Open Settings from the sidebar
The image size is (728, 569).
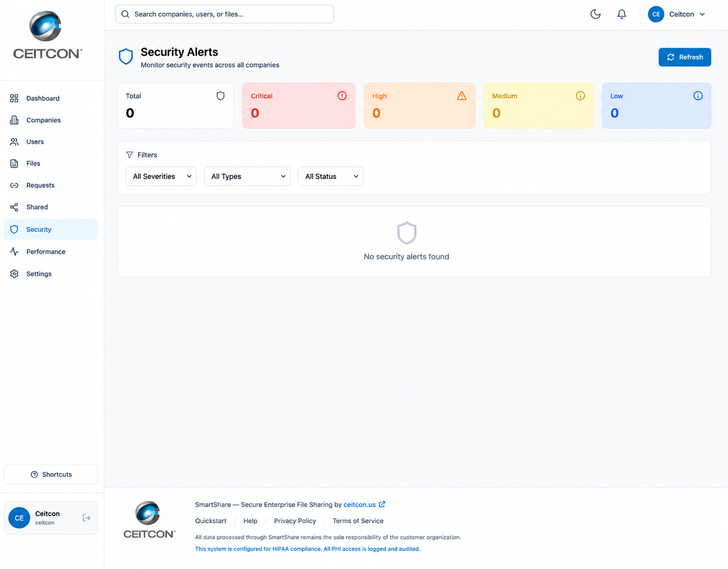pos(51,273)
